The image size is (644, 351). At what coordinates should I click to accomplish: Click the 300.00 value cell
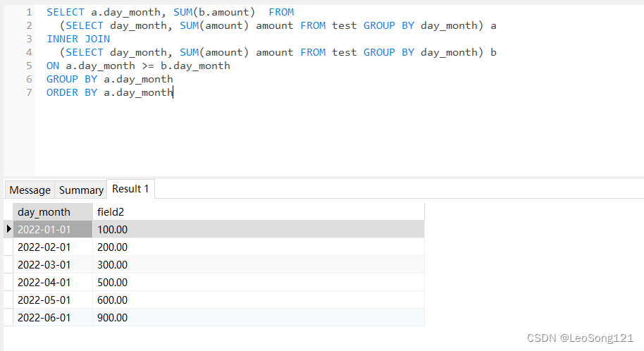pos(113,264)
